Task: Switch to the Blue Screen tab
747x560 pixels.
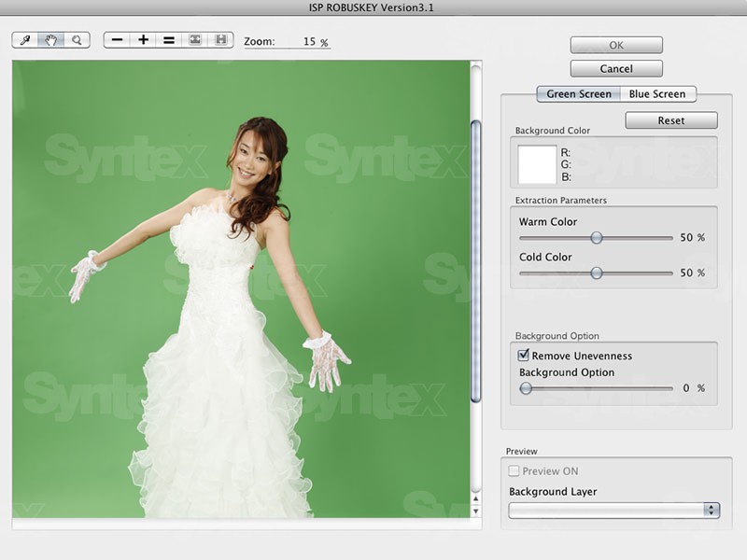Action: (657, 94)
